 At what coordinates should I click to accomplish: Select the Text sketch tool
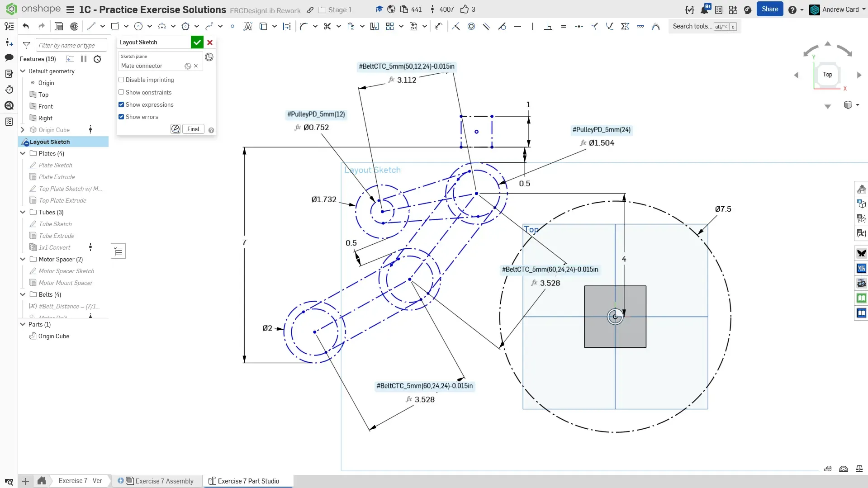(x=247, y=26)
